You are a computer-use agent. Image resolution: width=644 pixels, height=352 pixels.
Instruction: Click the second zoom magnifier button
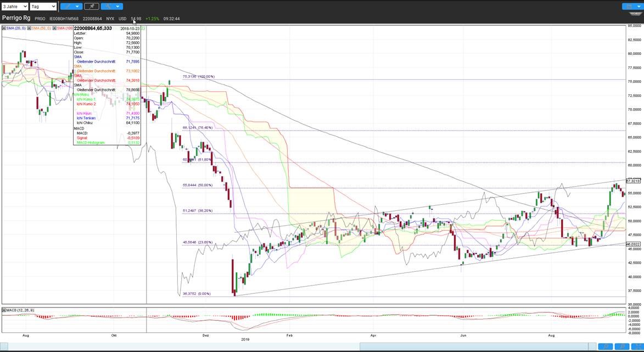(x=621, y=347)
